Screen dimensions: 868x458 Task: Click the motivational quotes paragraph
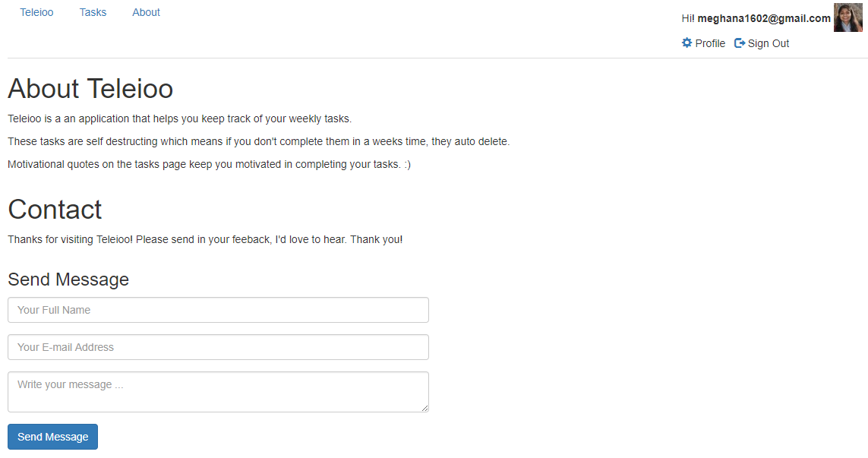(x=209, y=164)
